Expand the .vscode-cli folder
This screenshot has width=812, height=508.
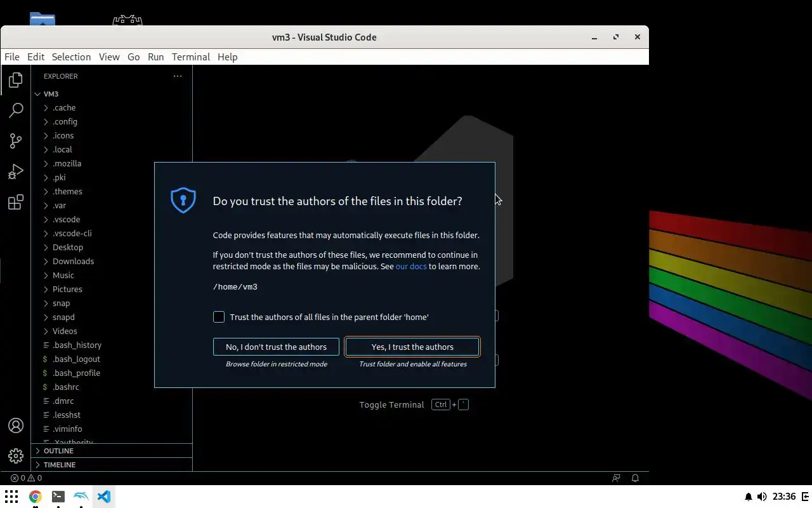click(112, 234)
